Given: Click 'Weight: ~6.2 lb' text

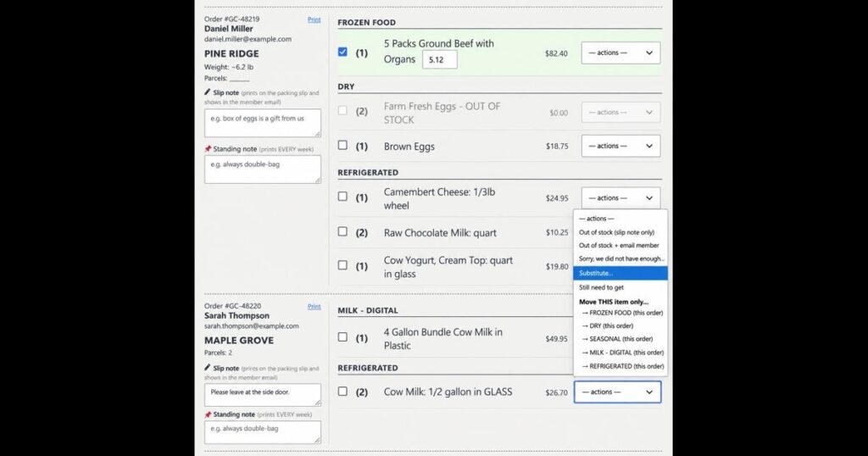Looking at the screenshot, I should click(x=229, y=67).
